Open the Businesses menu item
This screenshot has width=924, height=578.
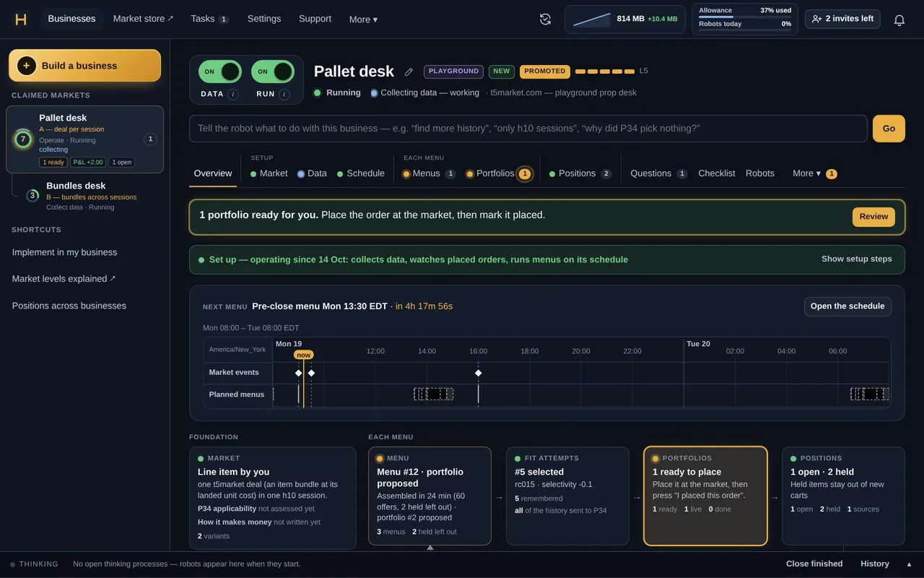pos(71,19)
